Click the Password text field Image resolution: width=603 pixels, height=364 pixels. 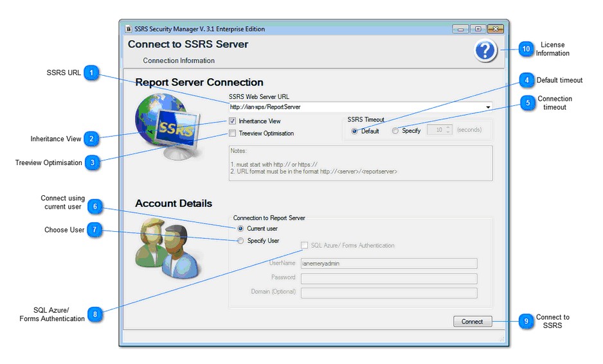pyautogui.click(x=389, y=279)
